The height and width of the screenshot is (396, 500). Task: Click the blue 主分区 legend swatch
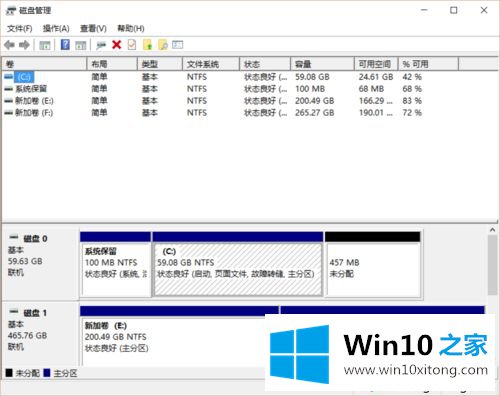[47, 373]
